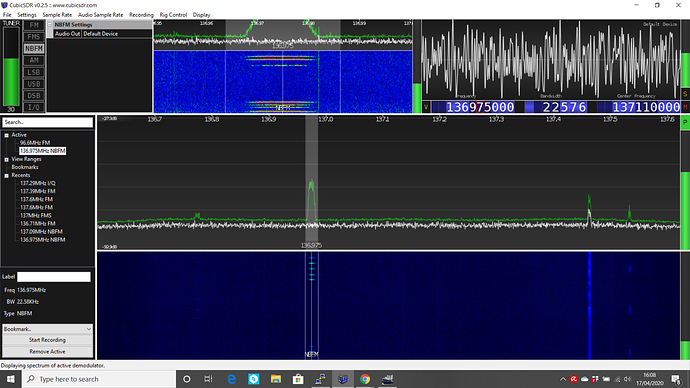The image size is (690, 388).
Task: Open the Settings menu
Action: [27, 15]
